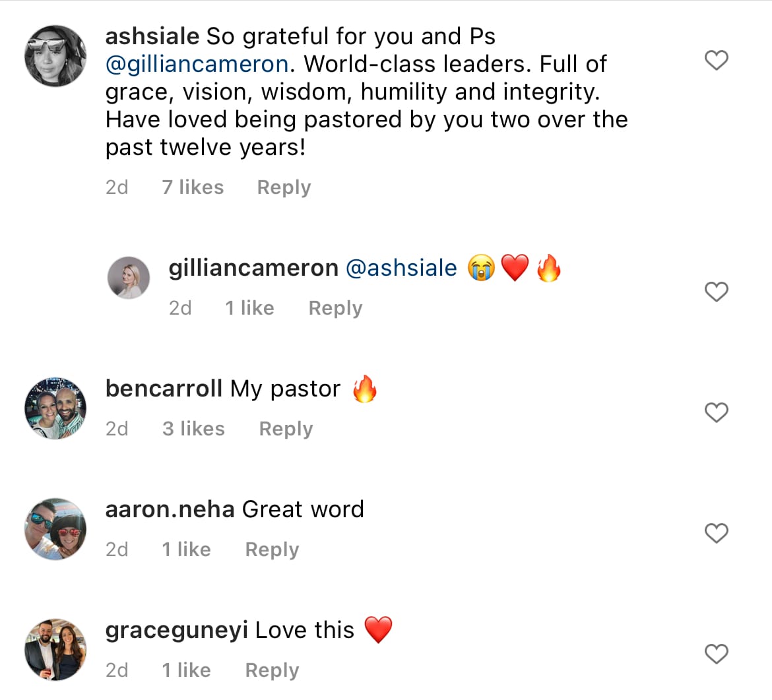Screen dimensions: 772x700
Task: Like ashsiale's comment with the heart icon
Action: pyautogui.click(x=715, y=60)
